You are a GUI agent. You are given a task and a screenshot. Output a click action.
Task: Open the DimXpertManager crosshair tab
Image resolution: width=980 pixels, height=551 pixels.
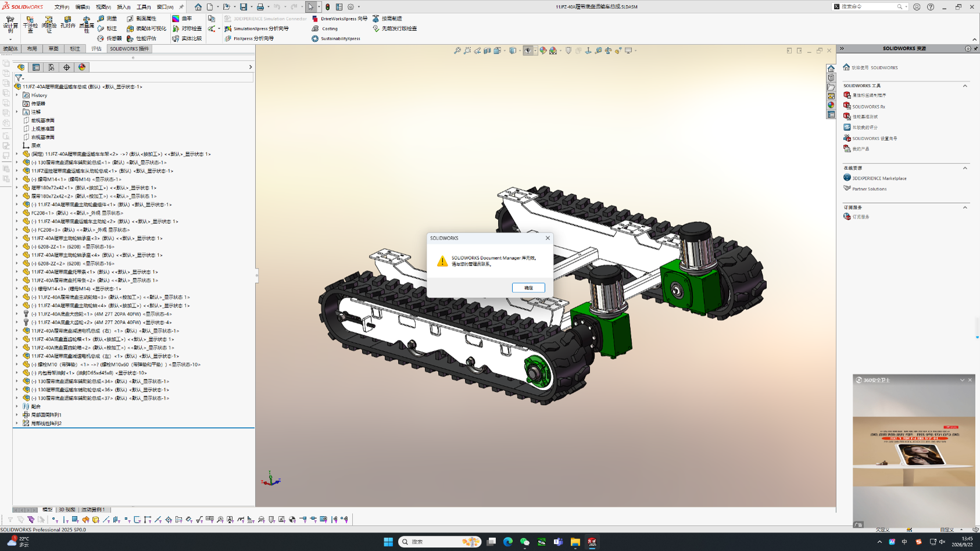pos(66,67)
